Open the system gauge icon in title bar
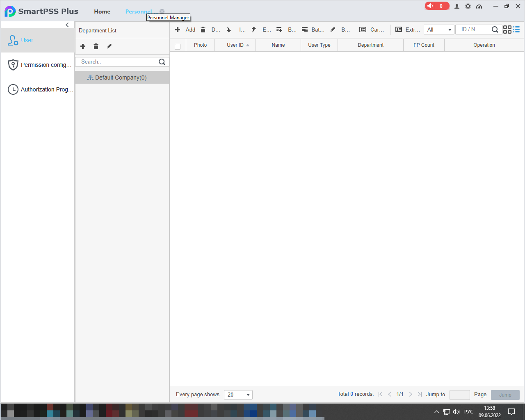The image size is (525, 420). 479,6
